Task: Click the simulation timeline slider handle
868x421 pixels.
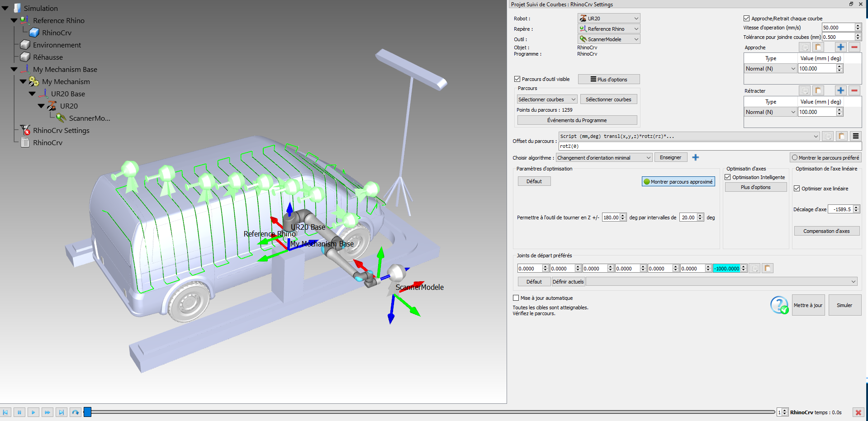Action: (88, 412)
